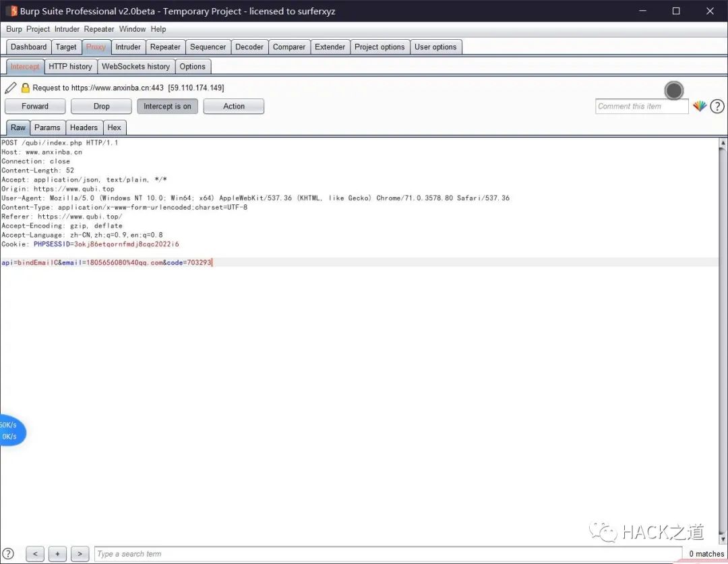The height and width of the screenshot is (564, 728).
Task: Switch to the Target tab
Action: click(66, 47)
